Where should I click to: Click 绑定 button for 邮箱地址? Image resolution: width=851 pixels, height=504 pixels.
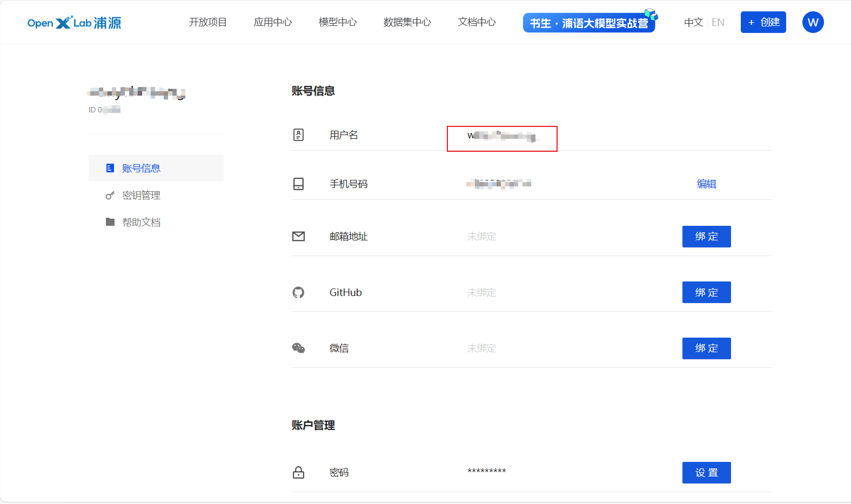click(x=706, y=237)
